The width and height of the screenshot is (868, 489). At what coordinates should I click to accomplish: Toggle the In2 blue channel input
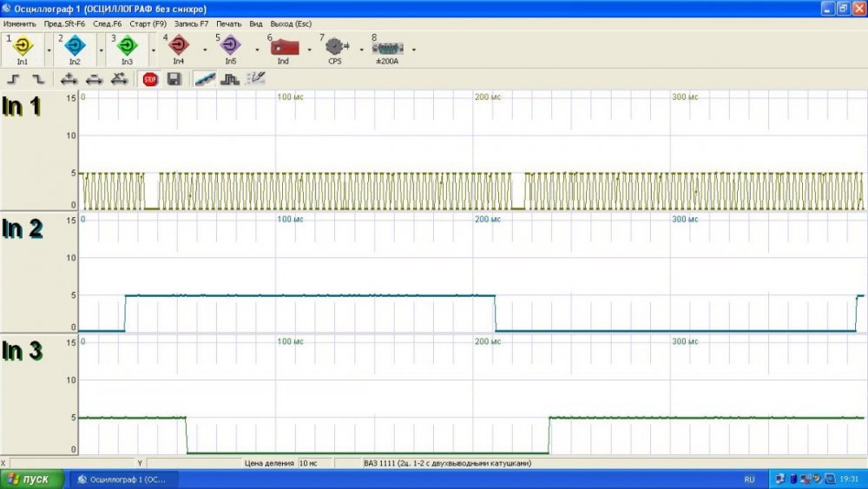pos(74,48)
